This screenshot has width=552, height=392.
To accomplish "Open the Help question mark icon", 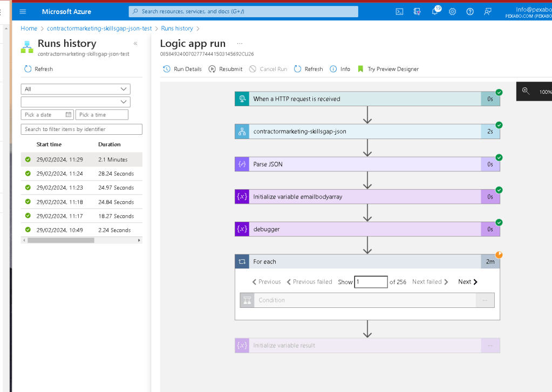I will click(470, 12).
